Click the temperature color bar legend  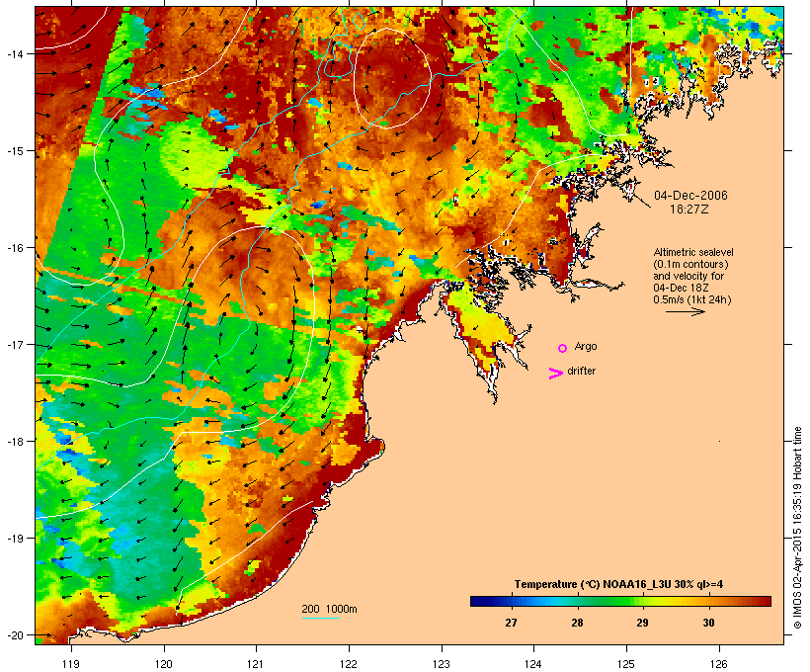point(620,601)
